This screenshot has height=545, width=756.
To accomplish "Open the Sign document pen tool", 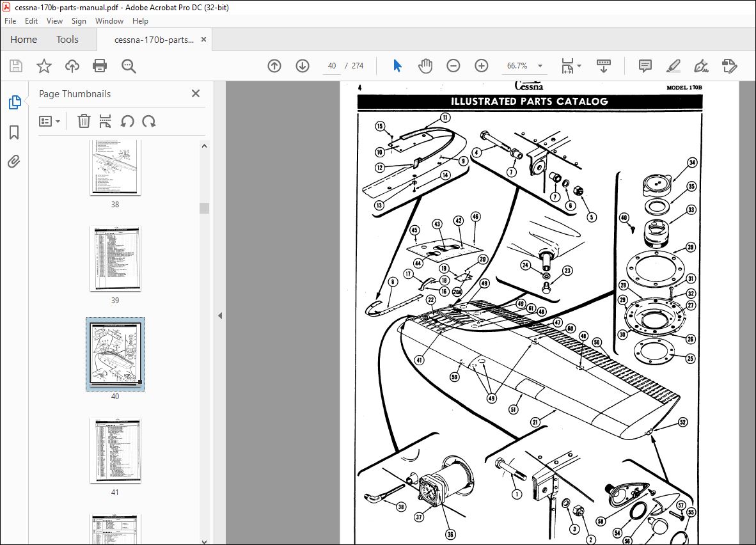I will (x=701, y=66).
